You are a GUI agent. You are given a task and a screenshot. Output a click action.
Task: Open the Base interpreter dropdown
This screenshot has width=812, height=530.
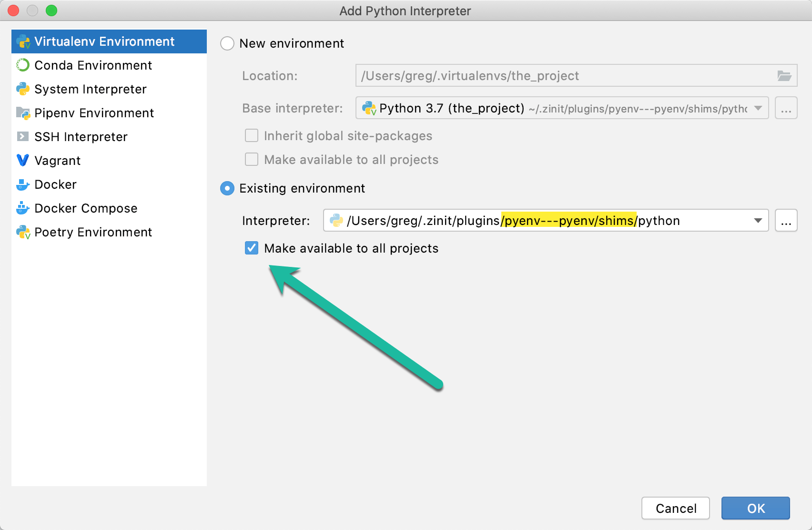tap(758, 109)
